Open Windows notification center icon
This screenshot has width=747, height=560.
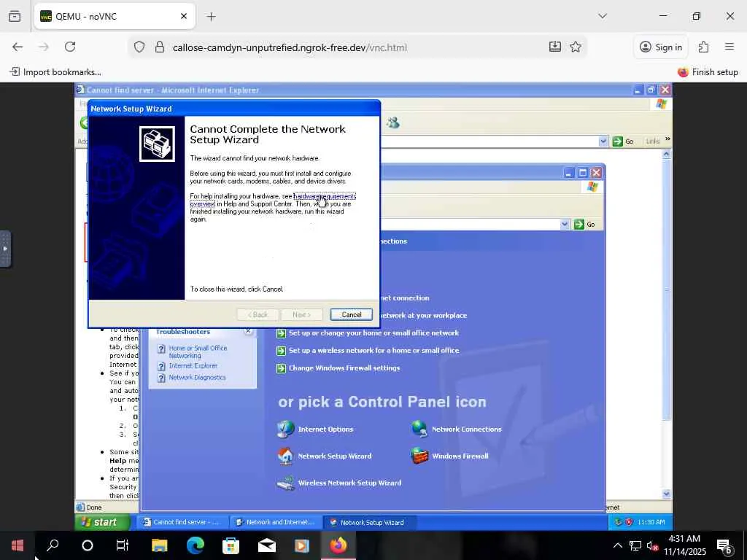pyautogui.click(x=724, y=545)
